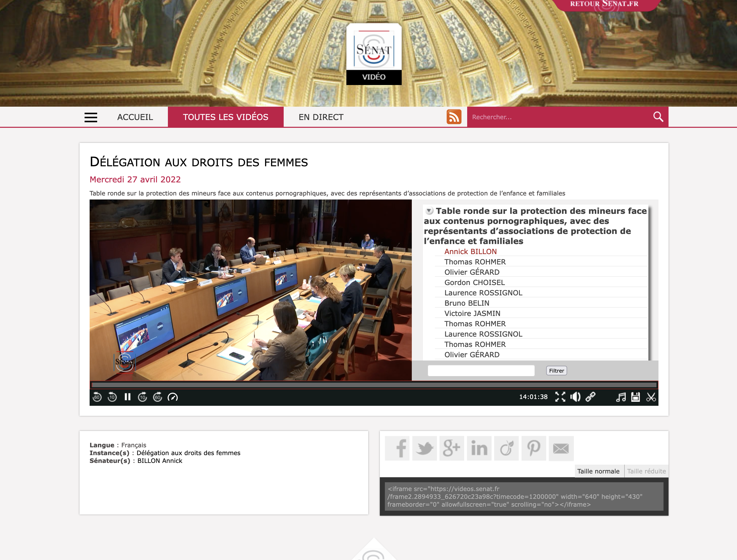The image size is (737, 560).
Task: Click the video progress bar
Action: click(374, 385)
